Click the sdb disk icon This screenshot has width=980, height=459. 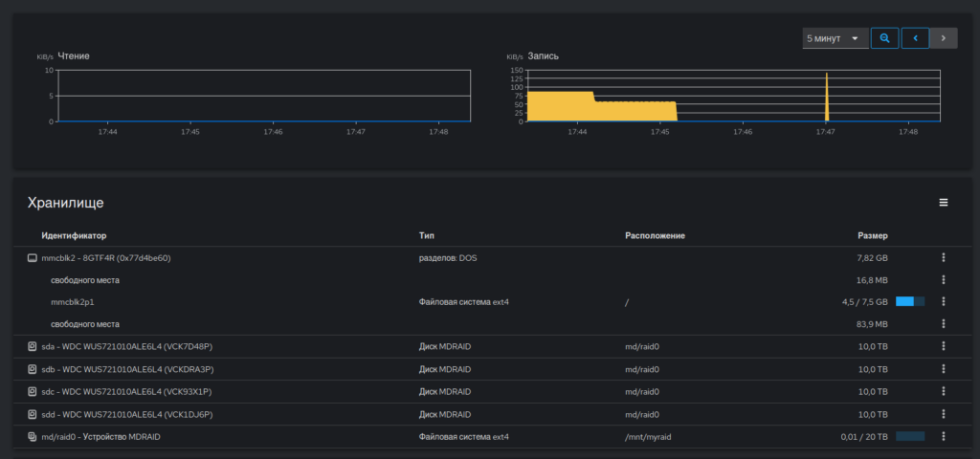point(33,369)
